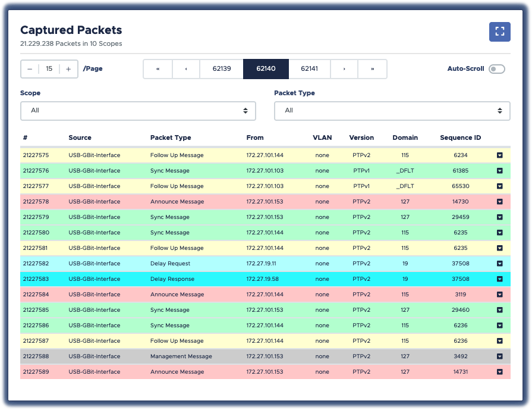Jump to last page with » button
This screenshot has width=532, height=410.
point(372,69)
